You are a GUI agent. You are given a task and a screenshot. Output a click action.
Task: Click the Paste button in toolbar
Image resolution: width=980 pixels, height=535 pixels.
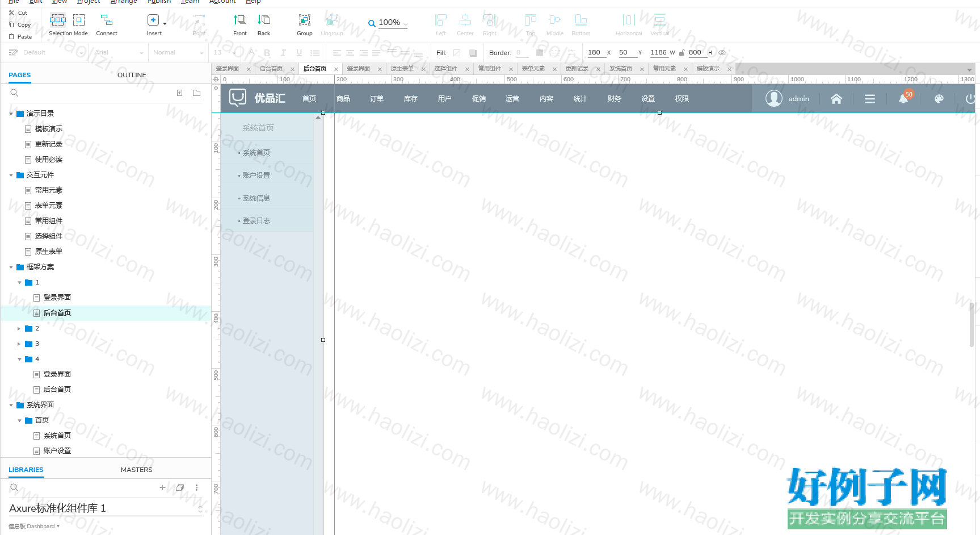click(20, 36)
